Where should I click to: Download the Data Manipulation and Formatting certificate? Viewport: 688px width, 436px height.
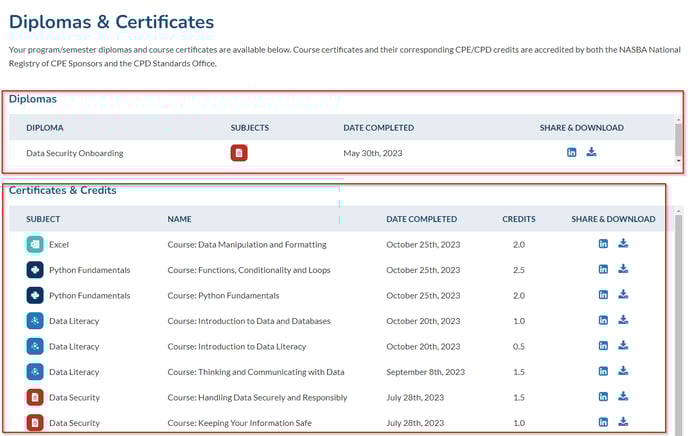coord(623,243)
